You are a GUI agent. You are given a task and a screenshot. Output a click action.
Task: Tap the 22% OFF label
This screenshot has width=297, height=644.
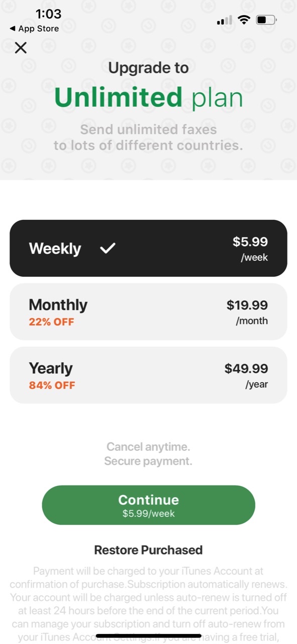(51, 322)
